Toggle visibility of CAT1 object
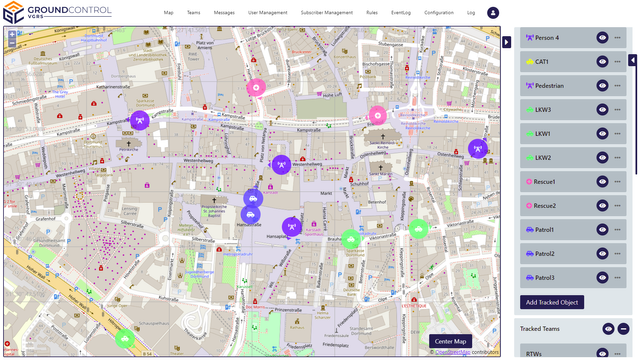The height and width of the screenshot is (360, 640). 602,62
